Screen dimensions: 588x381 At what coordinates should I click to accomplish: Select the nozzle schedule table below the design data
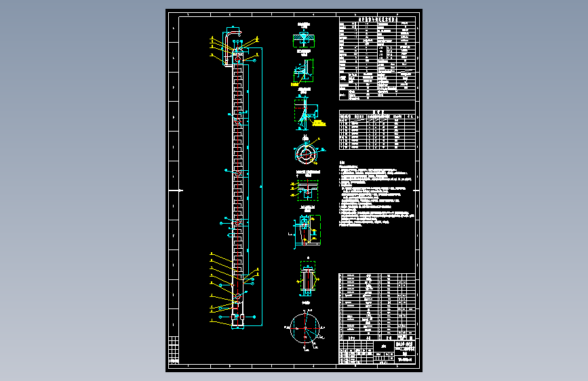pyautogui.click(x=377, y=129)
